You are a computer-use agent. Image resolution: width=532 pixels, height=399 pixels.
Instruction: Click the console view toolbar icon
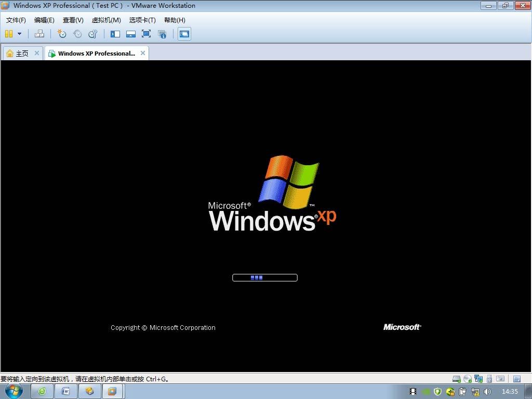pyautogui.click(x=184, y=34)
